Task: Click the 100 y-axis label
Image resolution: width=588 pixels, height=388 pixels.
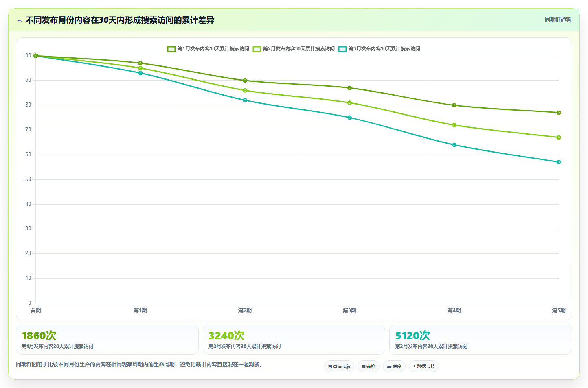Action: tap(27, 56)
